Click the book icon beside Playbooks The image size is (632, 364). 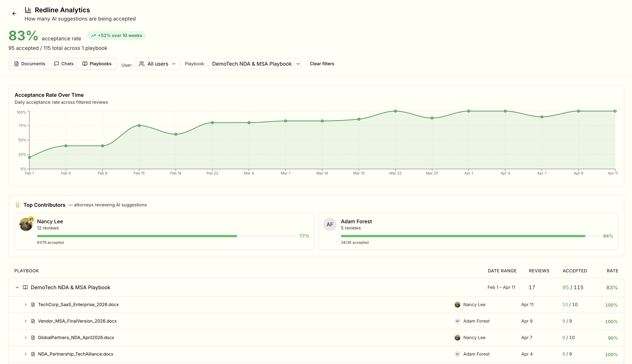[x=85, y=64]
